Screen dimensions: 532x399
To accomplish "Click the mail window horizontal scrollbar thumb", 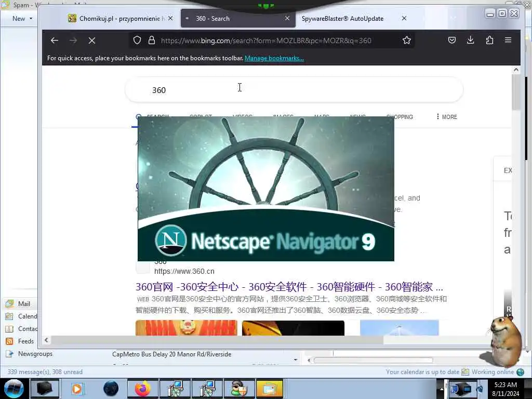I will (x=373, y=360).
